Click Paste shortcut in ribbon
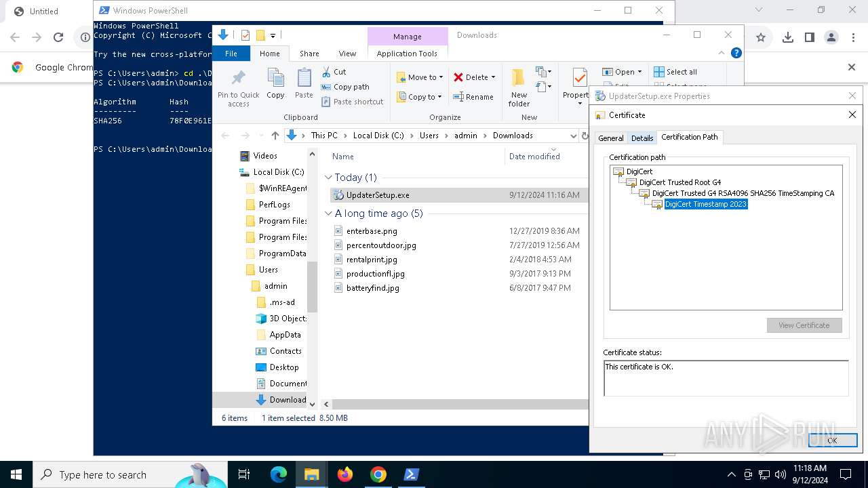Image resolution: width=868 pixels, height=488 pixels. (x=352, y=102)
